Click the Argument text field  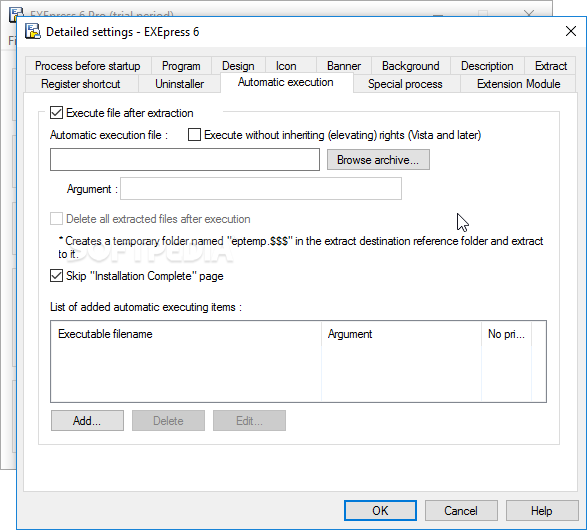tap(261, 189)
